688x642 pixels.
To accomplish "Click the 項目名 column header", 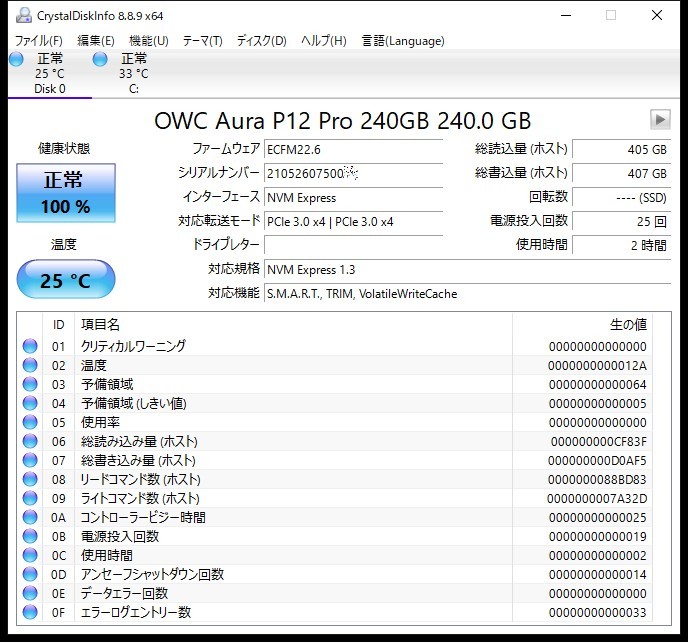I will 100,325.
